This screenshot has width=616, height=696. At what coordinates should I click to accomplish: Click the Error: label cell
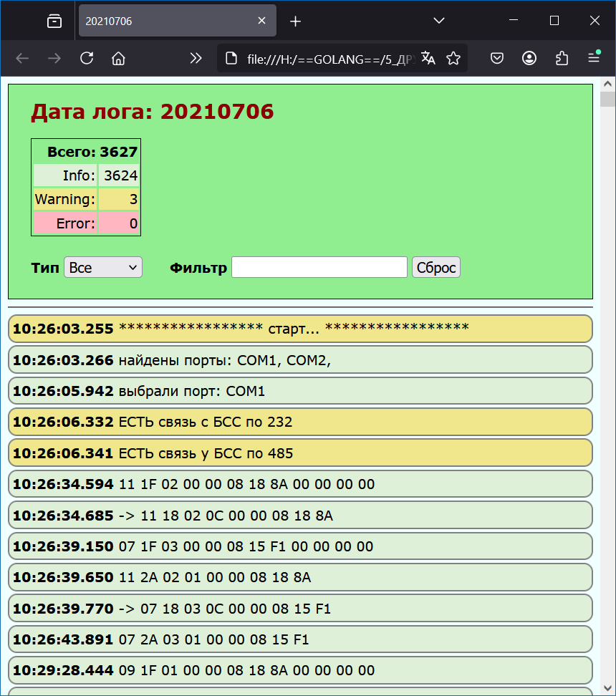tap(65, 223)
